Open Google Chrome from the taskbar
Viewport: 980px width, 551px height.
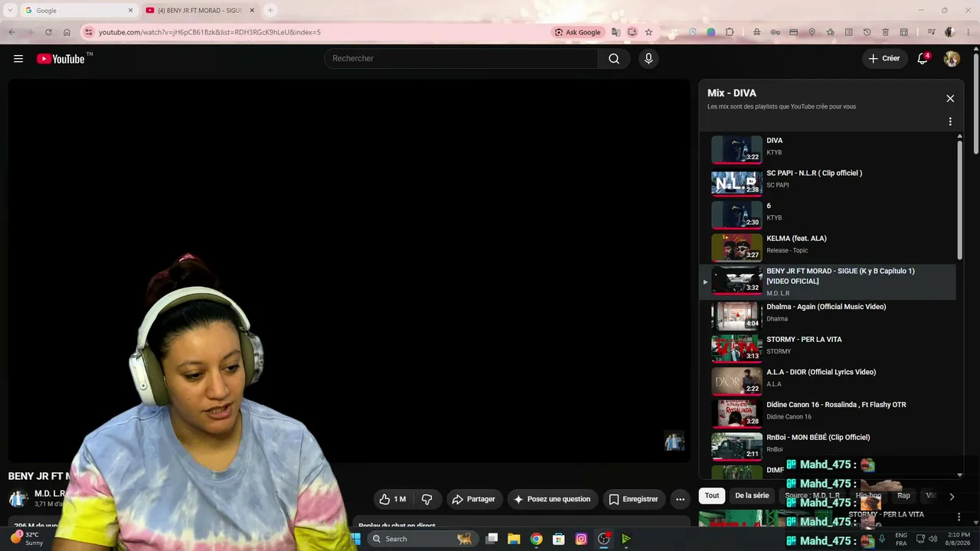point(537,539)
